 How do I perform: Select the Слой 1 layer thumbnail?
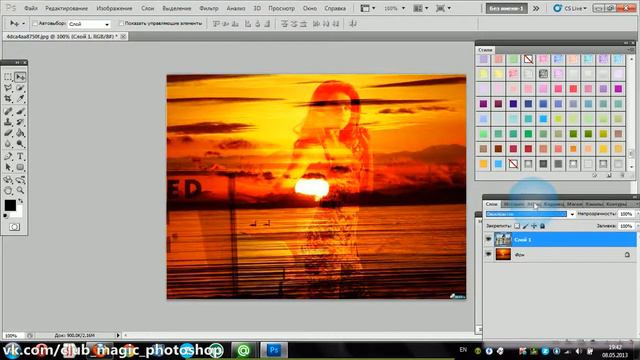[503, 240]
